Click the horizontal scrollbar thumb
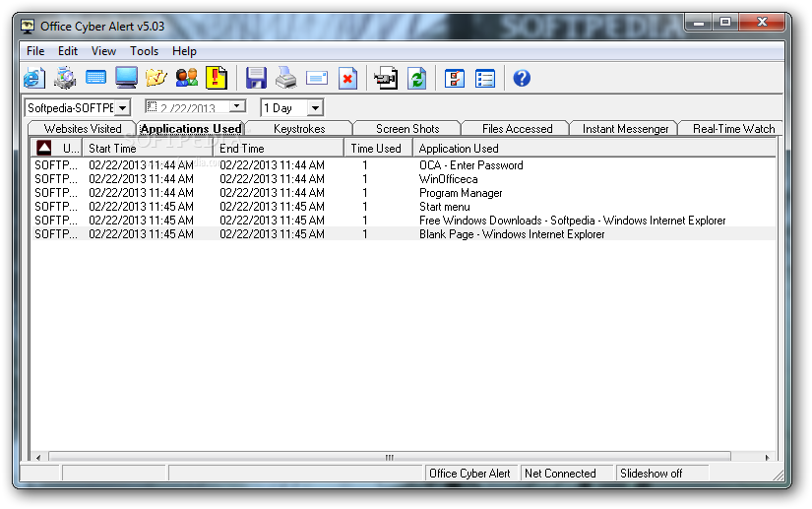Image resolution: width=812 pixels, height=509 pixels. [390, 457]
